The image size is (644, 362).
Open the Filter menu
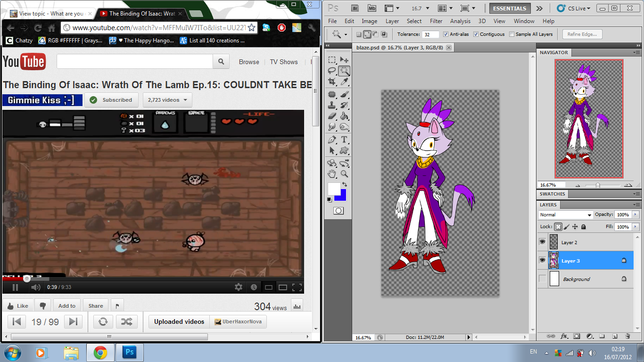(436, 21)
